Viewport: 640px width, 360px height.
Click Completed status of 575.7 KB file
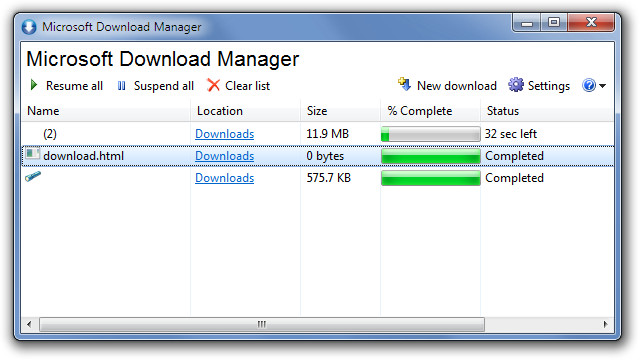click(514, 178)
